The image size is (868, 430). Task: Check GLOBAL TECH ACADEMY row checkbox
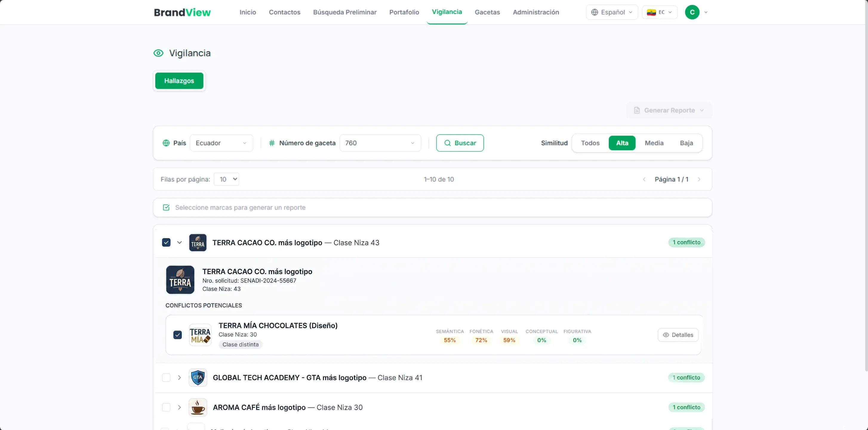pyautogui.click(x=166, y=377)
